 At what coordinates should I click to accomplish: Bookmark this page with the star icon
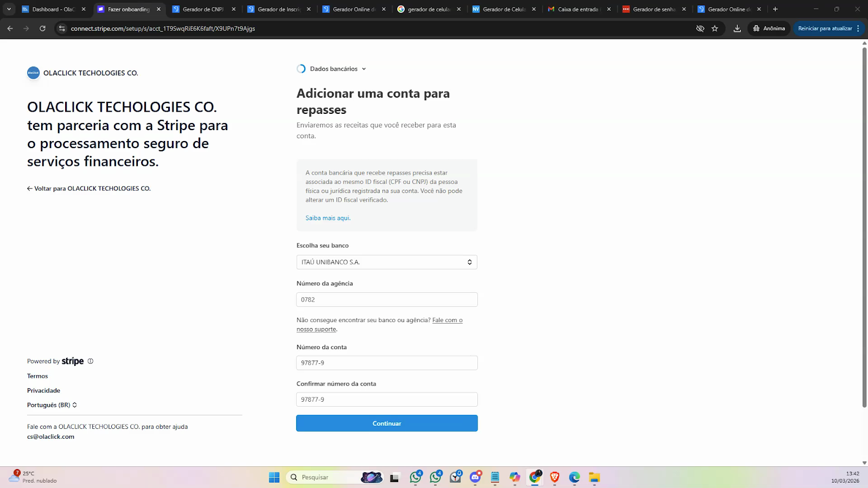[x=715, y=28]
